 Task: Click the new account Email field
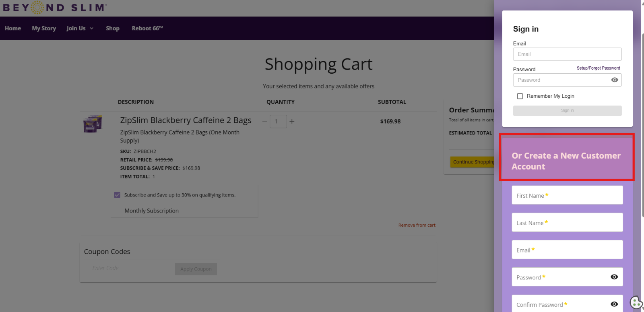(567, 250)
